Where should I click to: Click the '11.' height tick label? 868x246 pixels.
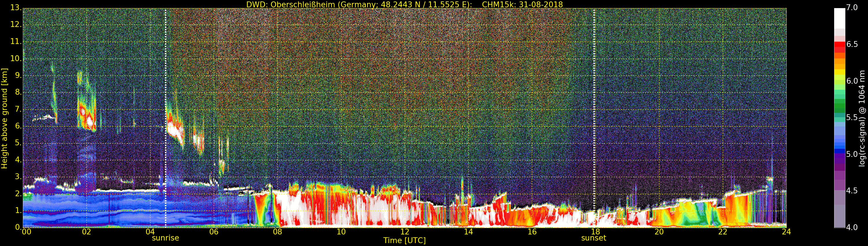pos(16,41)
